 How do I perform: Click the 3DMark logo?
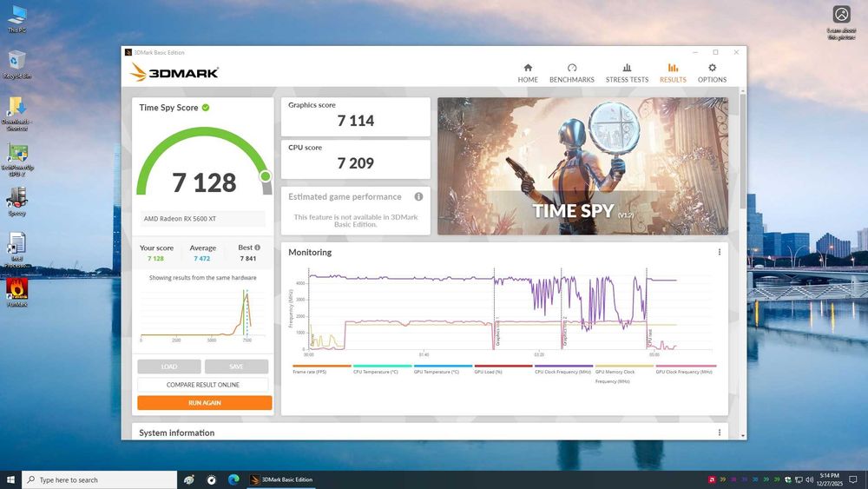click(x=174, y=73)
